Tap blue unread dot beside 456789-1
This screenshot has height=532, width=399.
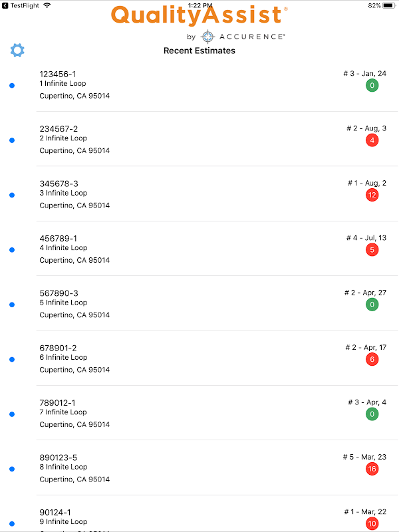tap(12, 250)
